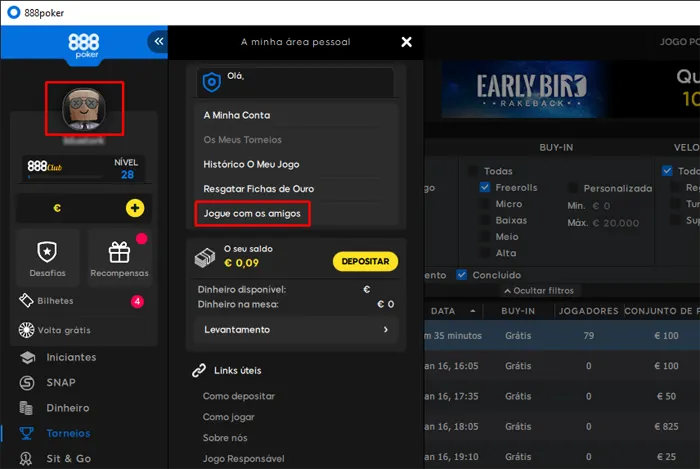Open the 888 Club level panel
This screenshot has width=700, height=469.
pos(83,168)
